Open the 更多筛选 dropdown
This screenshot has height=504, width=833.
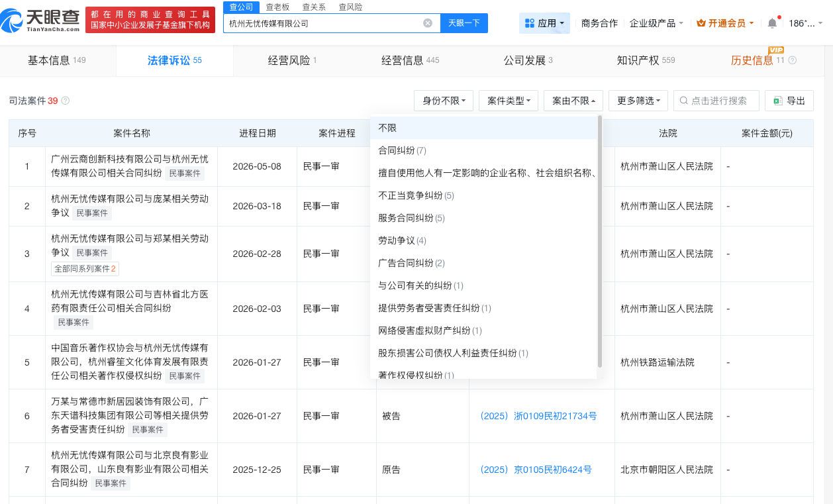pos(638,101)
